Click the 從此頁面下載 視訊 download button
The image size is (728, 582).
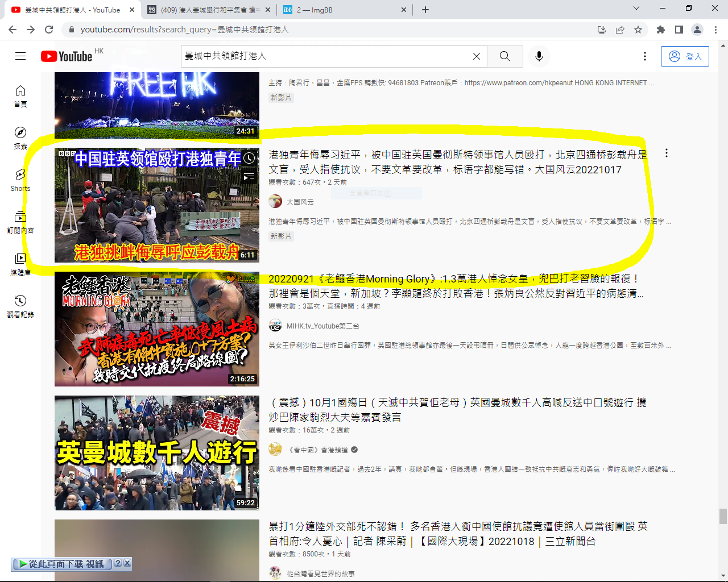(61, 564)
